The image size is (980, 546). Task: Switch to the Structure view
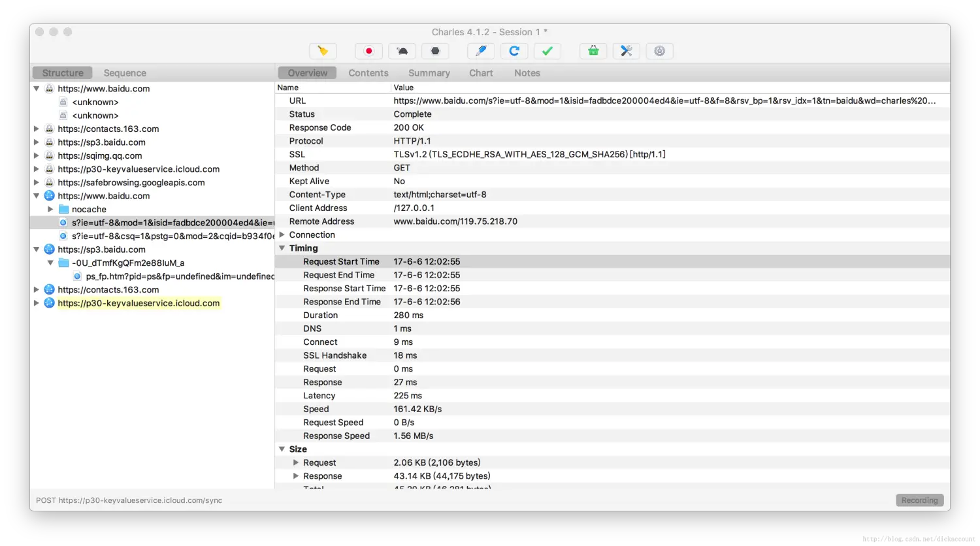tap(63, 73)
